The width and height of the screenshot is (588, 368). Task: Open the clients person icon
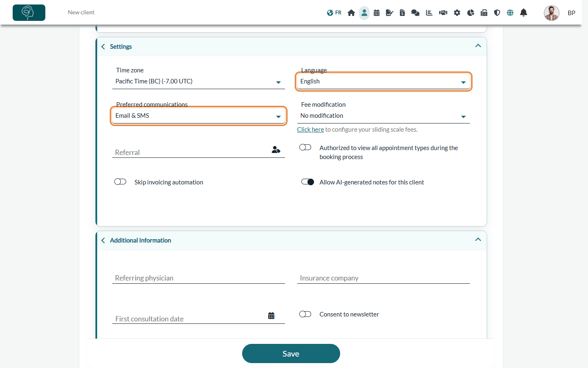(364, 13)
